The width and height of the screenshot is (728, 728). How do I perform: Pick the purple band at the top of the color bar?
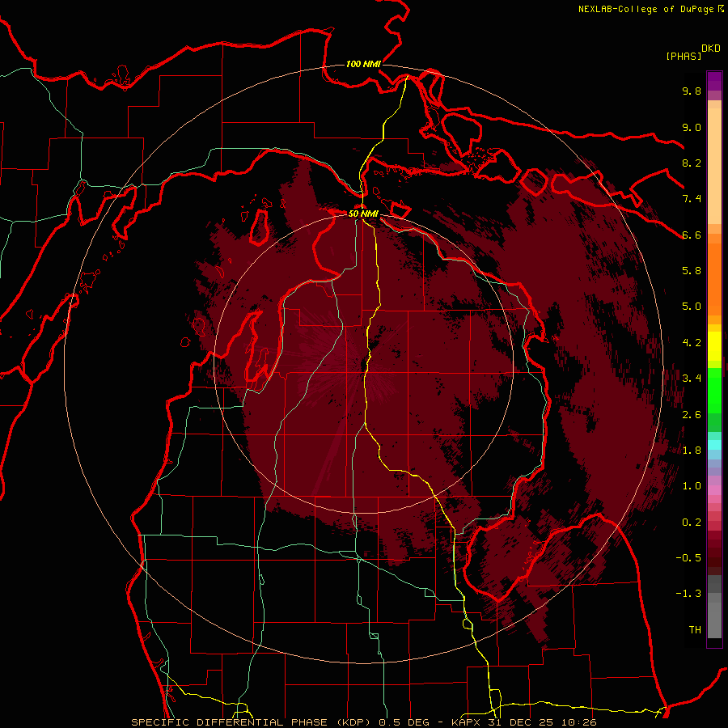click(714, 81)
